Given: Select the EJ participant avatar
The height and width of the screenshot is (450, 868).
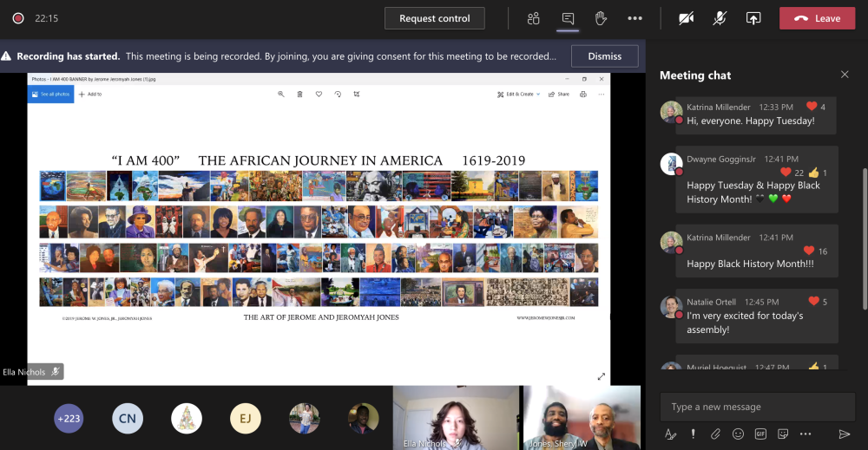Looking at the screenshot, I should tap(246, 419).
